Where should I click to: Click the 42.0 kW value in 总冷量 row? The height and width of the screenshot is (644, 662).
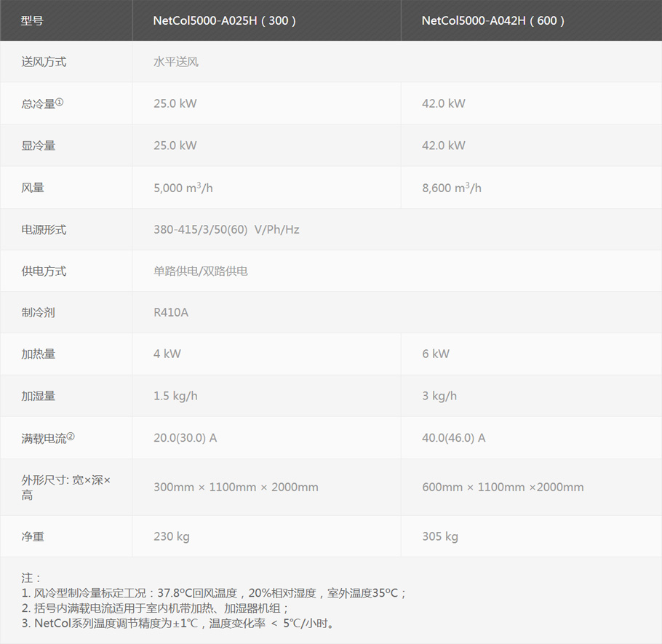[x=444, y=103]
